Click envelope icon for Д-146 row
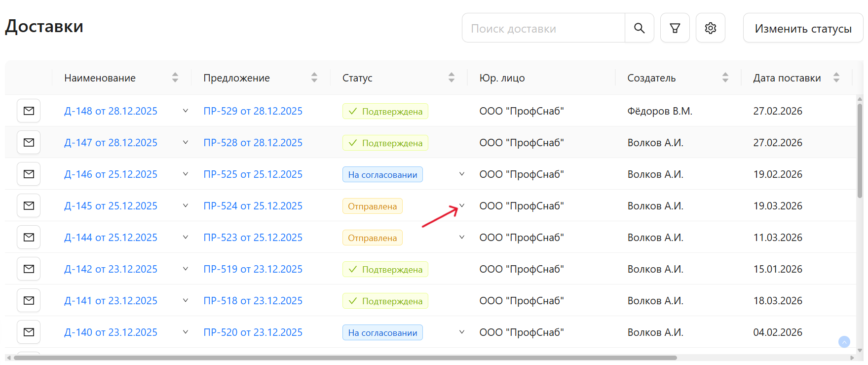The height and width of the screenshot is (365, 868). (x=29, y=174)
